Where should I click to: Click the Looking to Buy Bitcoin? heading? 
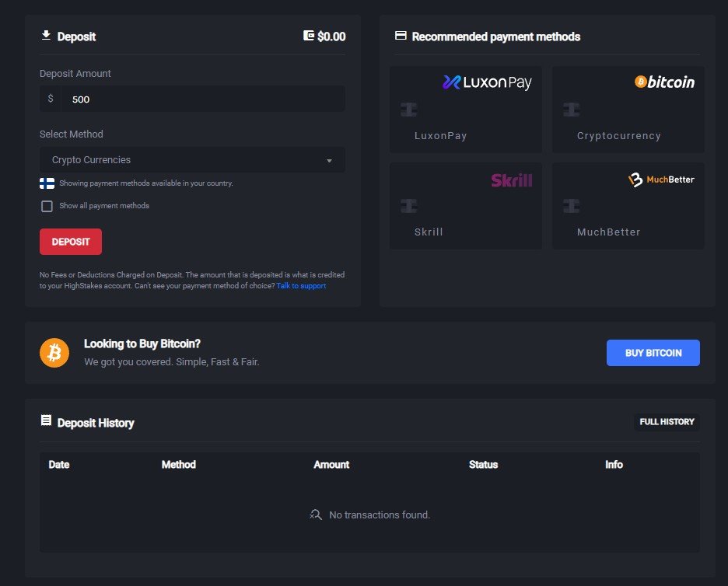click(x=142, y=344)
